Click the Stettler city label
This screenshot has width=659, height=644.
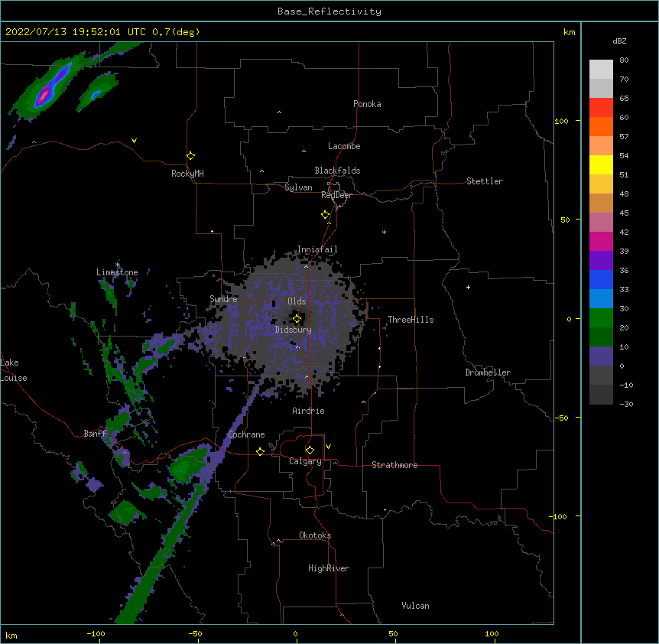[x=485, y=181]
